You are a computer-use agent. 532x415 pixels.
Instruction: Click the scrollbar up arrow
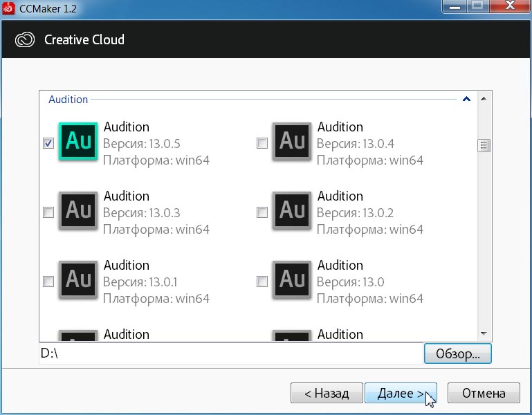click(484, 99)
